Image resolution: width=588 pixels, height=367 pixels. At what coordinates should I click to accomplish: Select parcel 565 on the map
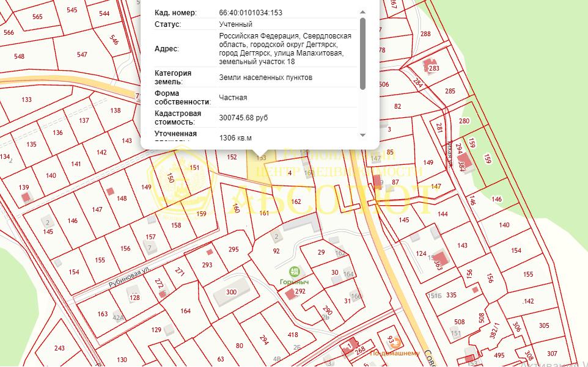37,17
